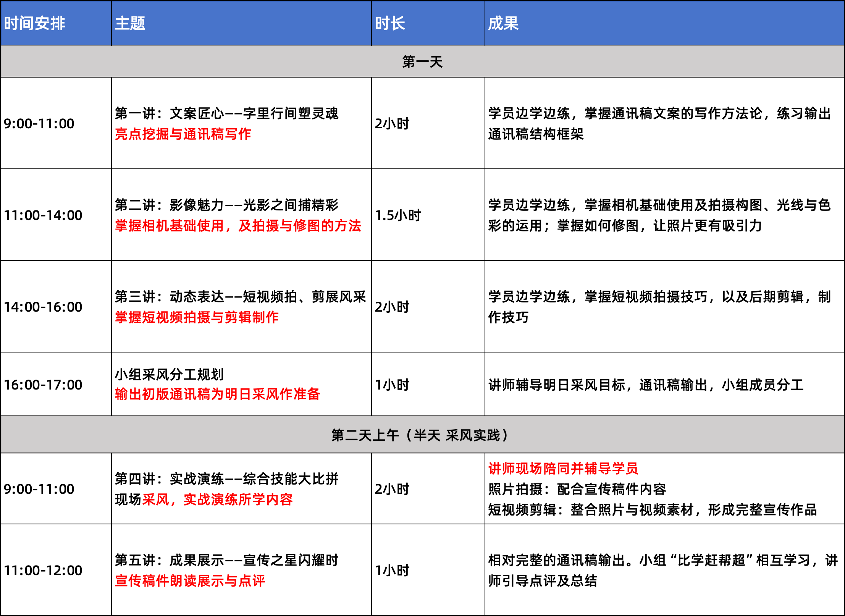The image size is (845, 616).
Task: Click result line 短视频剪辑：整合照片与视频素材
Action: pos(653,509)
